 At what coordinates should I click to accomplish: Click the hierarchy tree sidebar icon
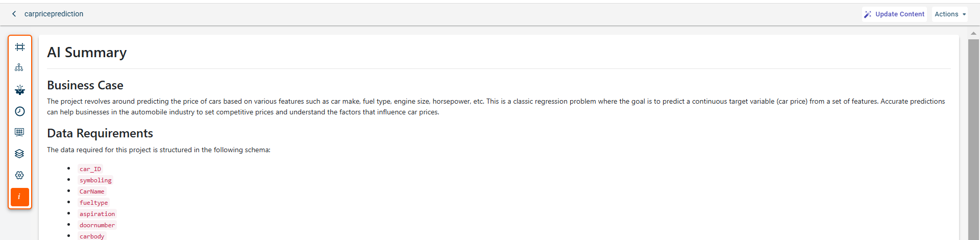pyautogui.click(x=19, y=68)
